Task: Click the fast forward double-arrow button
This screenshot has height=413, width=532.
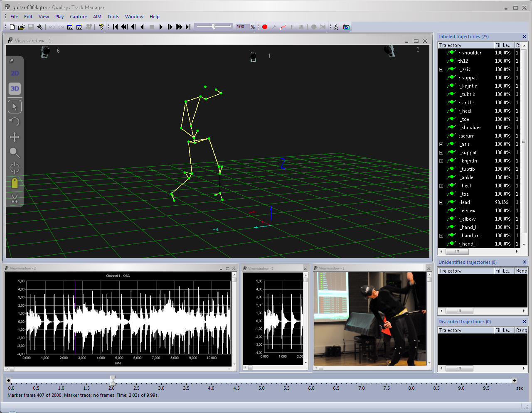Action: [179, 27]
